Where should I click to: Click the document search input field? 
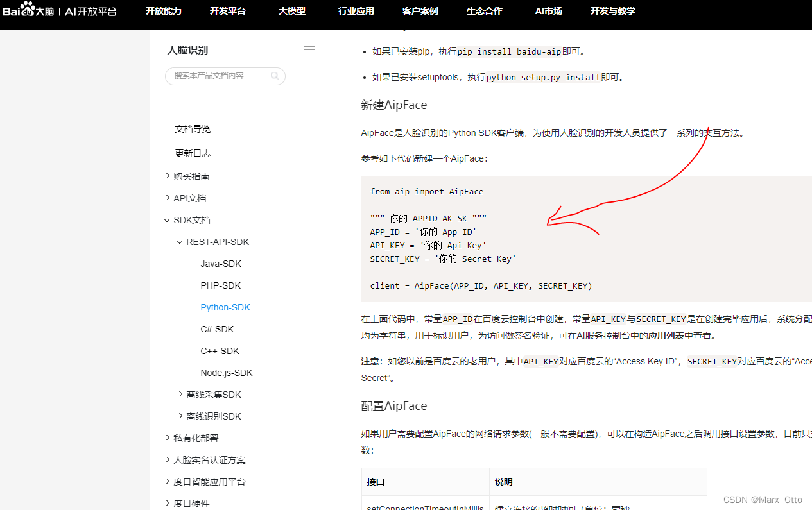click(x=225, y=76)
